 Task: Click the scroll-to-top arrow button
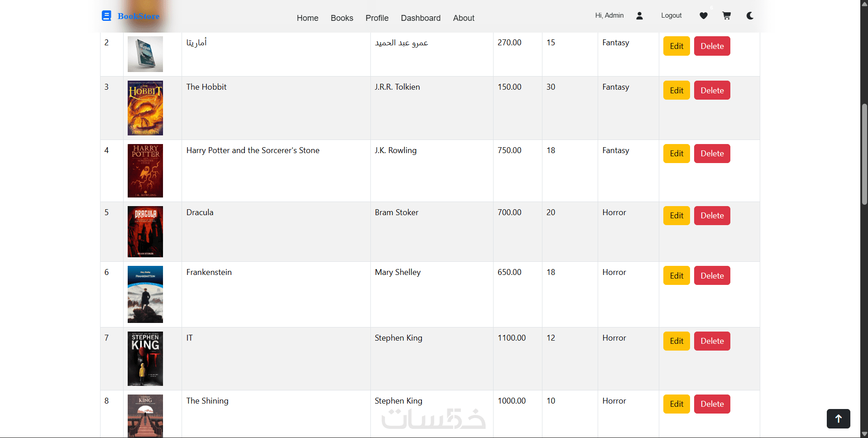pos(838,419)
